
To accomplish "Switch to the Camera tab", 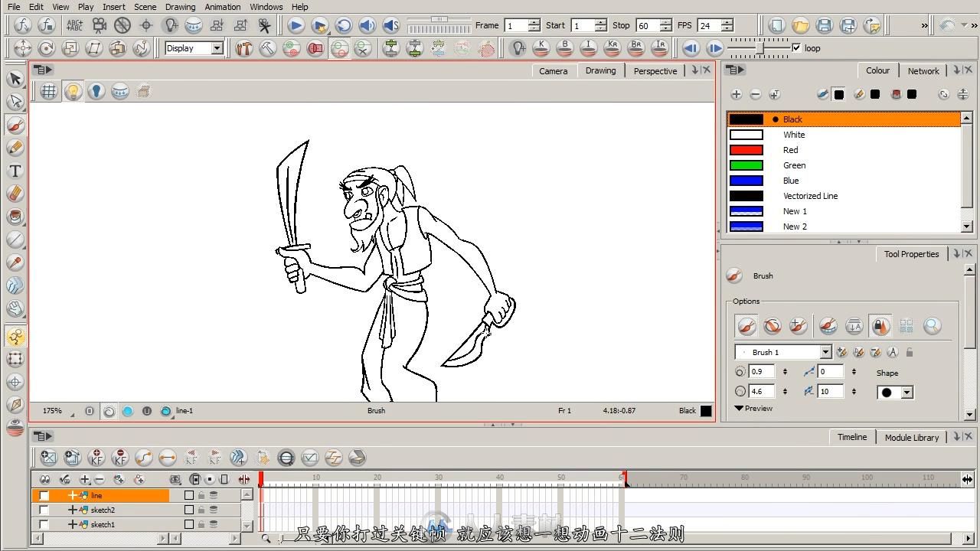I will 553,70.
